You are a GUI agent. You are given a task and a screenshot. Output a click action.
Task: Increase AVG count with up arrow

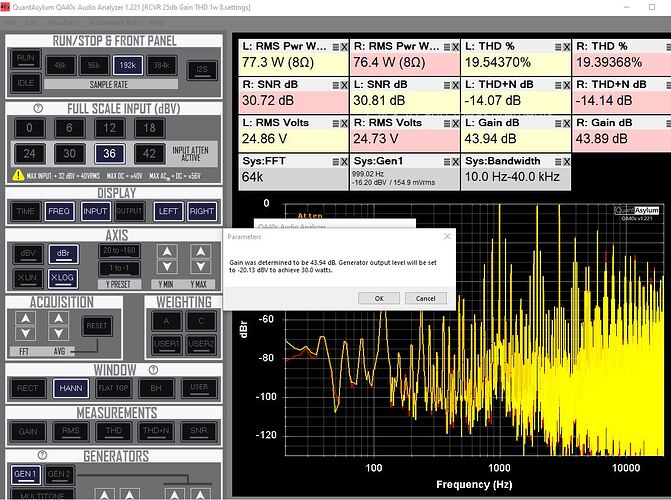point(59,318)
